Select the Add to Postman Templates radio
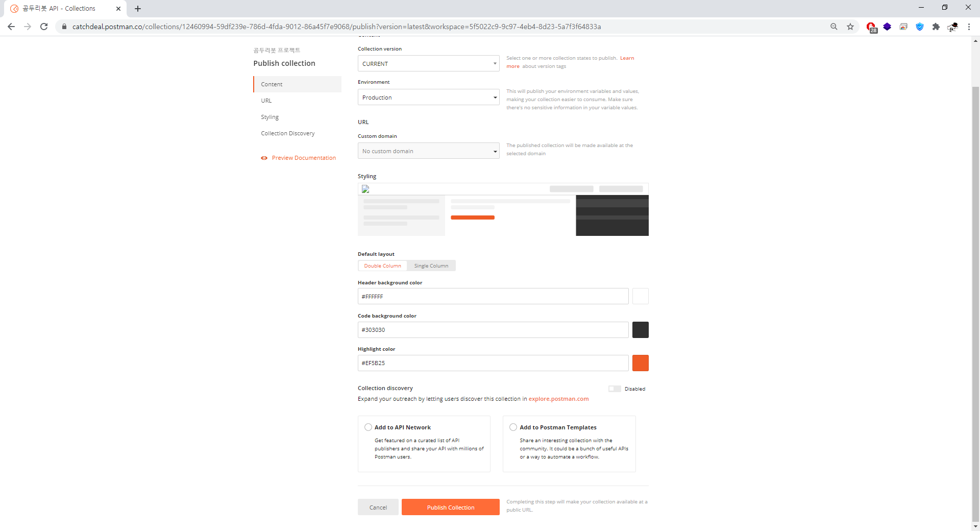The height and width of the screenshot is (531, 980). 513,427
